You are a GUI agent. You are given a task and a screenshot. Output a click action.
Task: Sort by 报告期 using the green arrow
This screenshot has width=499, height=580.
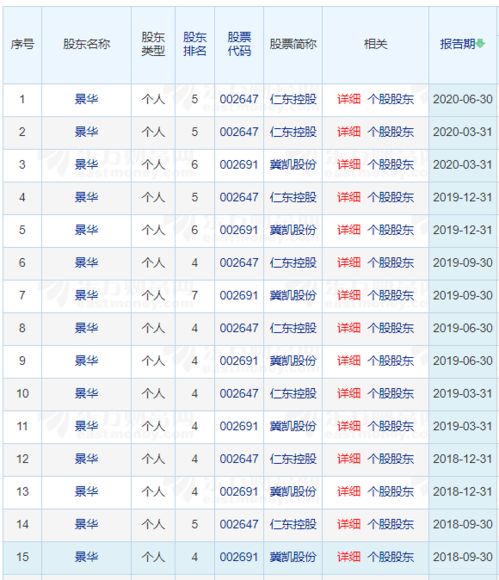point(480,44)
